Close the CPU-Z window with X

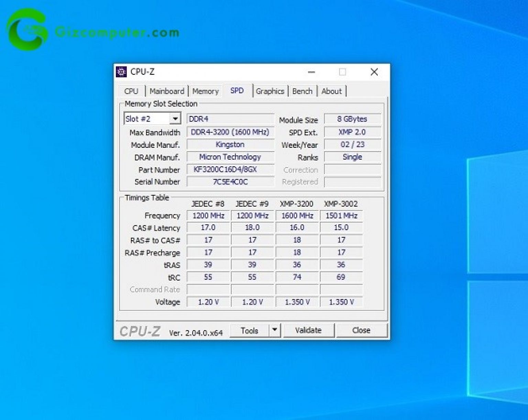374,72
